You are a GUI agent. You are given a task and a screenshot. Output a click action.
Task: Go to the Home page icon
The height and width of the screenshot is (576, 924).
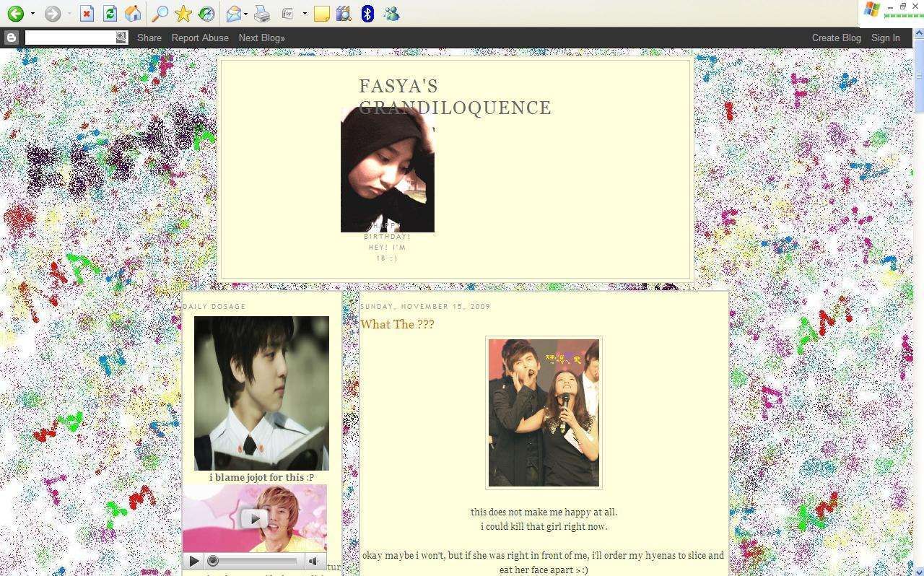pos(133,14)
